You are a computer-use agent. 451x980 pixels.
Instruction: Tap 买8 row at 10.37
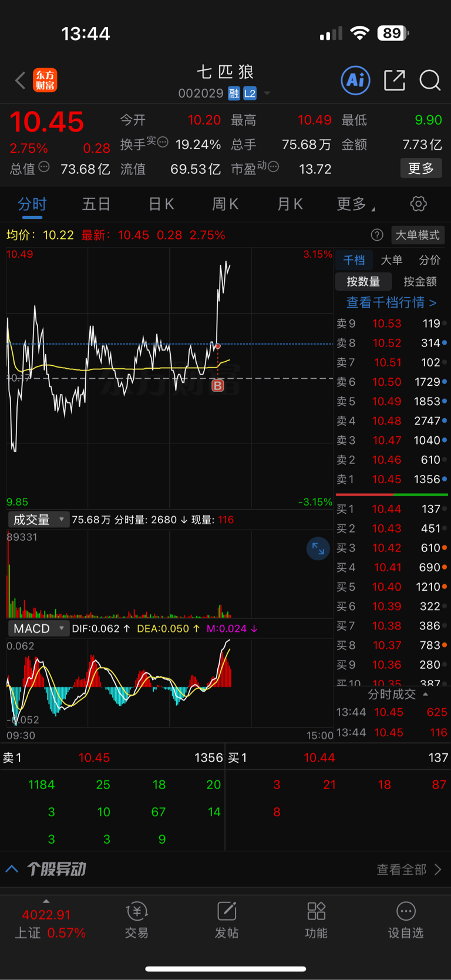pyautogui.click(x=392, y=645)
